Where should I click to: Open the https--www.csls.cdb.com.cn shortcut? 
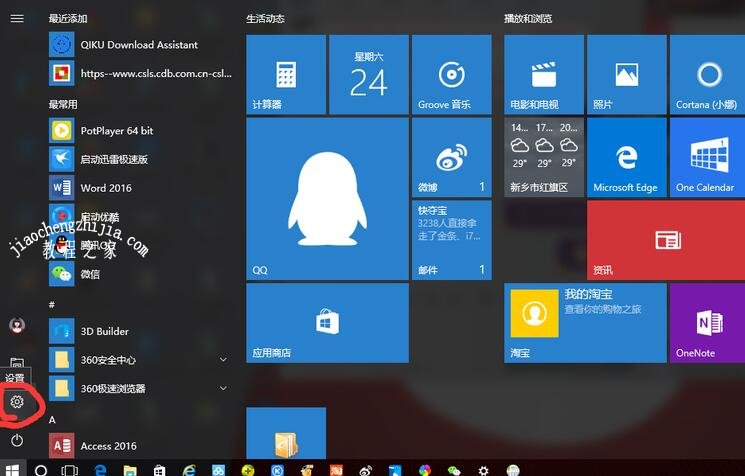tap(140, 73)
